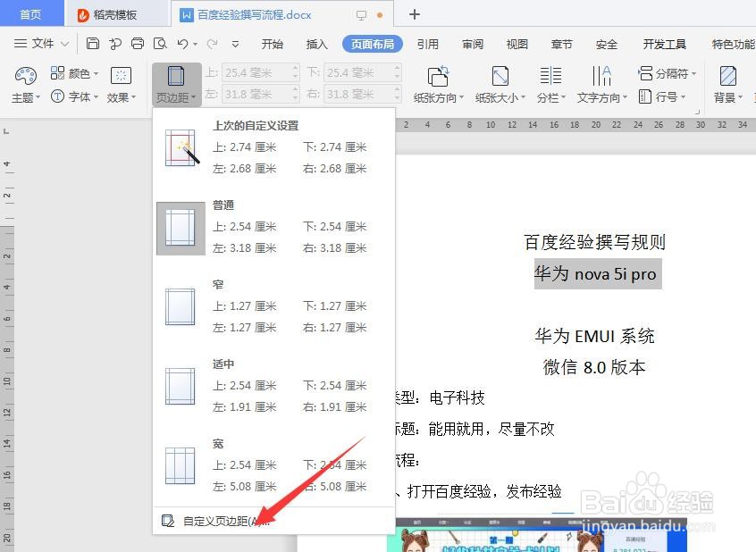This screenshot has height=552, width=756.
Task: Switch to the 审阅 ribbon tab
Action: [x=473, y=45]
